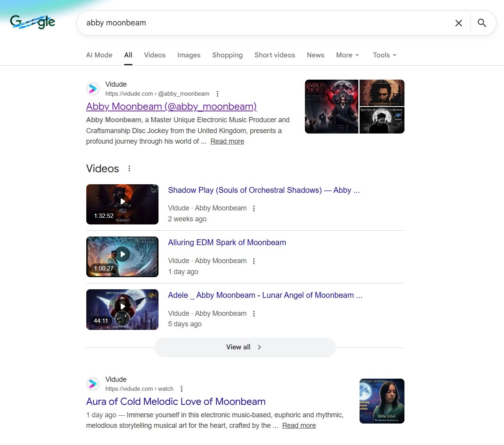Image resolution: width=504 pixels, height=445 pixels.
Task: Open the large Crimson Echoes image thumbnail
Action: (331, 107)
